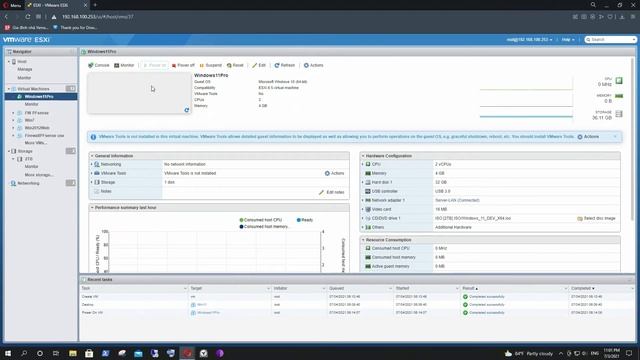Collapse the Hardware Configuration panel

[363, 156]
